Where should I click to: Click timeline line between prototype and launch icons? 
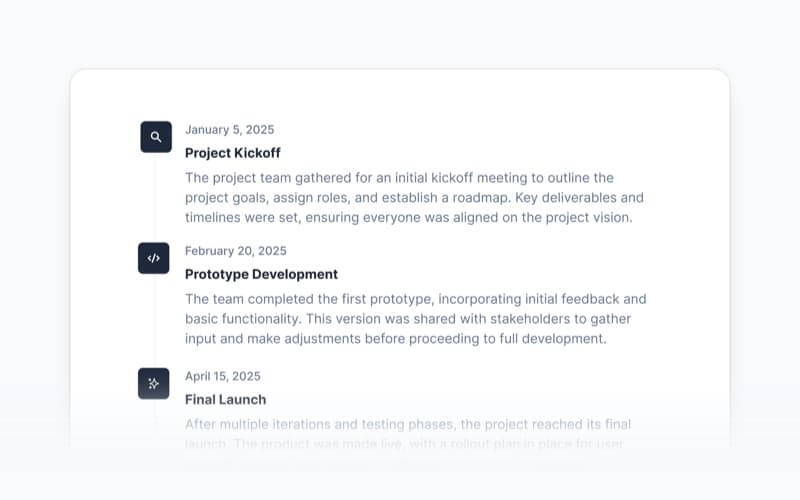[155, 320]
